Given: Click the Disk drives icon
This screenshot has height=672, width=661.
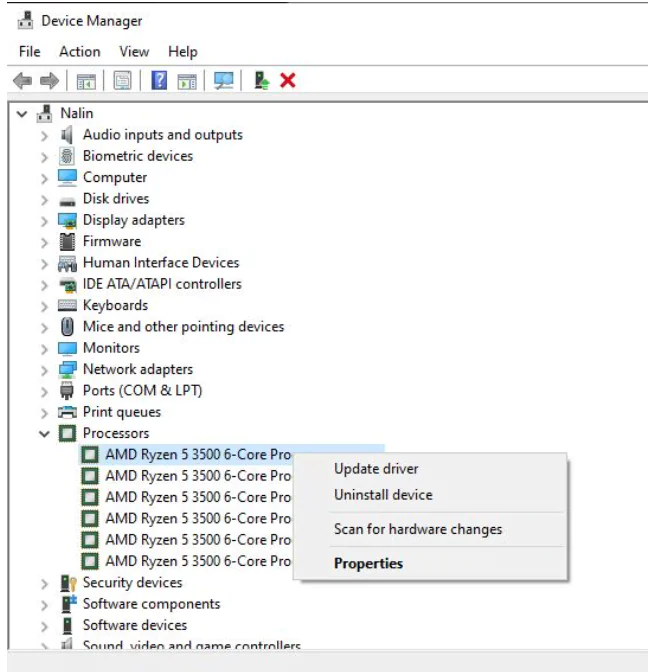Looking at the screenshot, I should (x=67, y=201).
